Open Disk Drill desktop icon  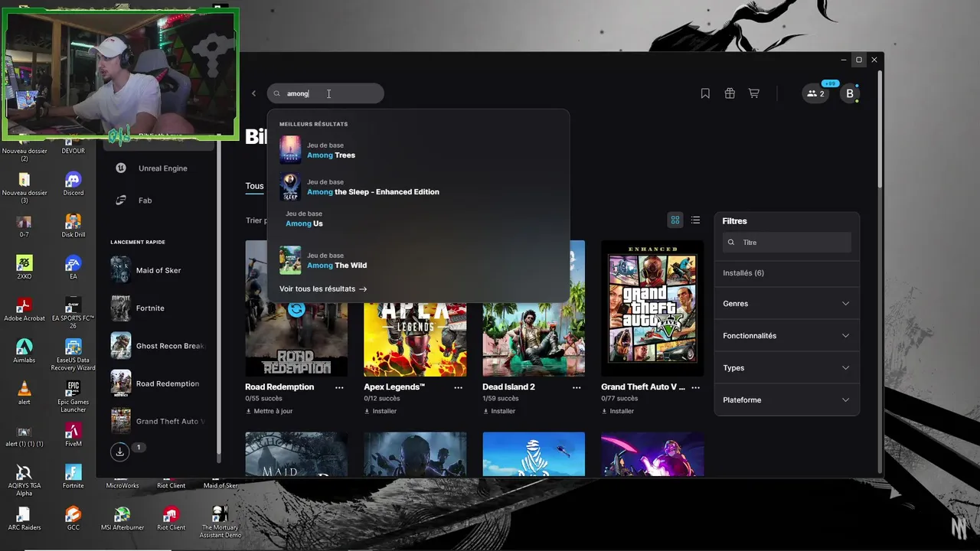[73, 225]
